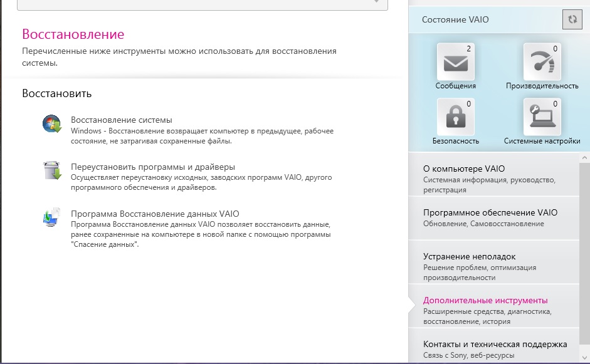Open the Системные настройки laptop icon
The height and width of the screenshot is (364, 590).
542,117
